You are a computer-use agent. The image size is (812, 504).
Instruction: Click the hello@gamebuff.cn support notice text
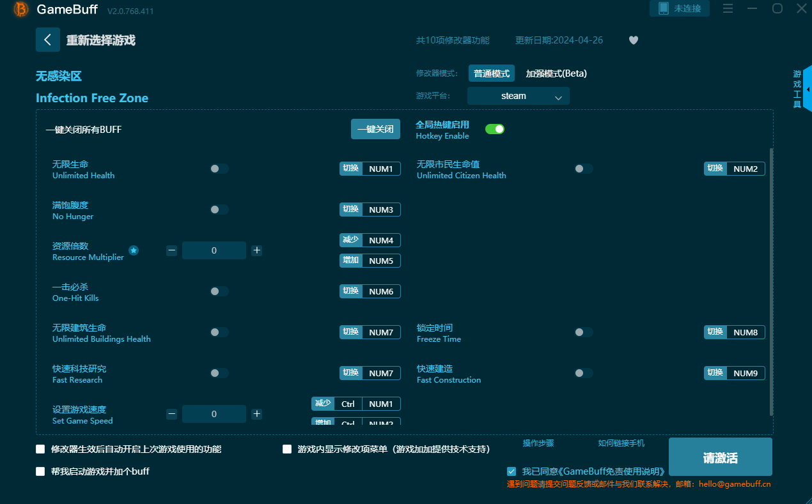[x=639, y=484]
